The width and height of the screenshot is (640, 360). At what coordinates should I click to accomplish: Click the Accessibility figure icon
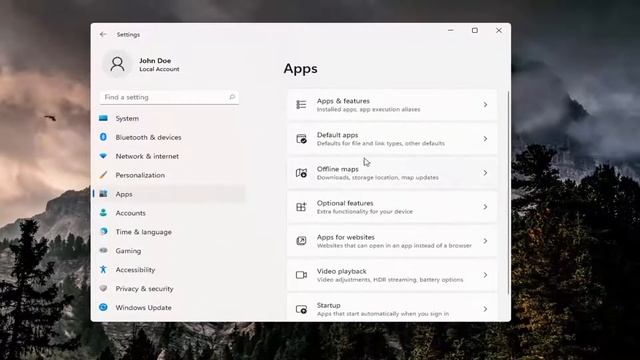(x=103, y=269)
